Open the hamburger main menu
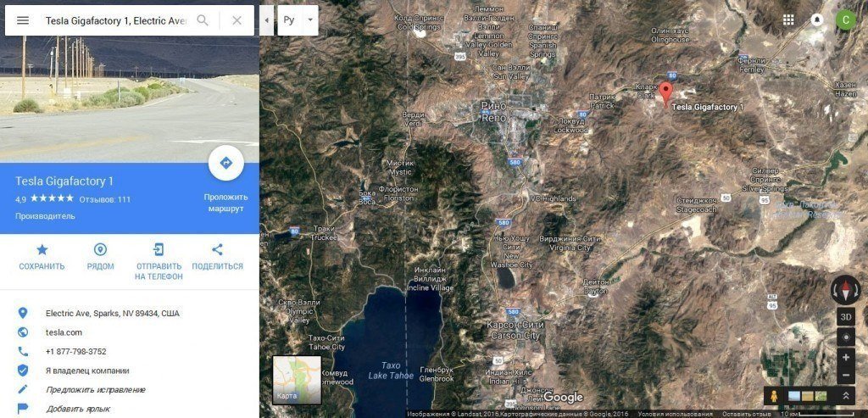 (23, 20)
